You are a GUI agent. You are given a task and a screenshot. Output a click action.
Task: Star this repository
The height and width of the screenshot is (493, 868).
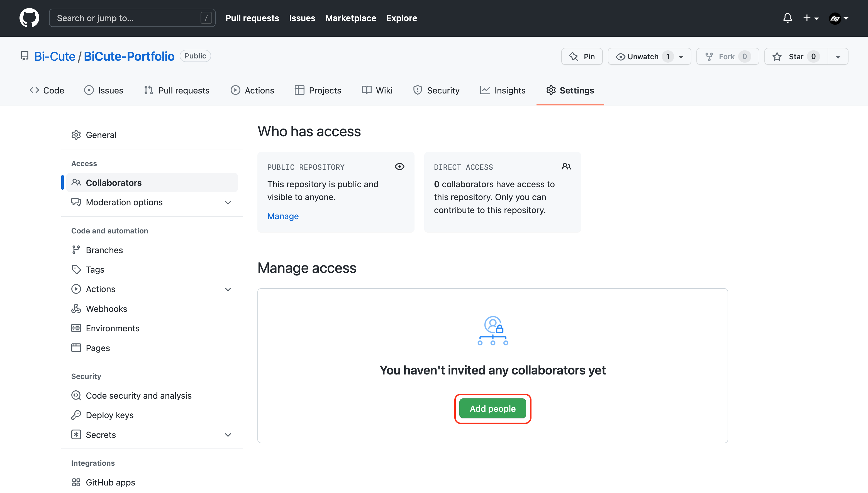pyautogui.click(x=796, y=56)
